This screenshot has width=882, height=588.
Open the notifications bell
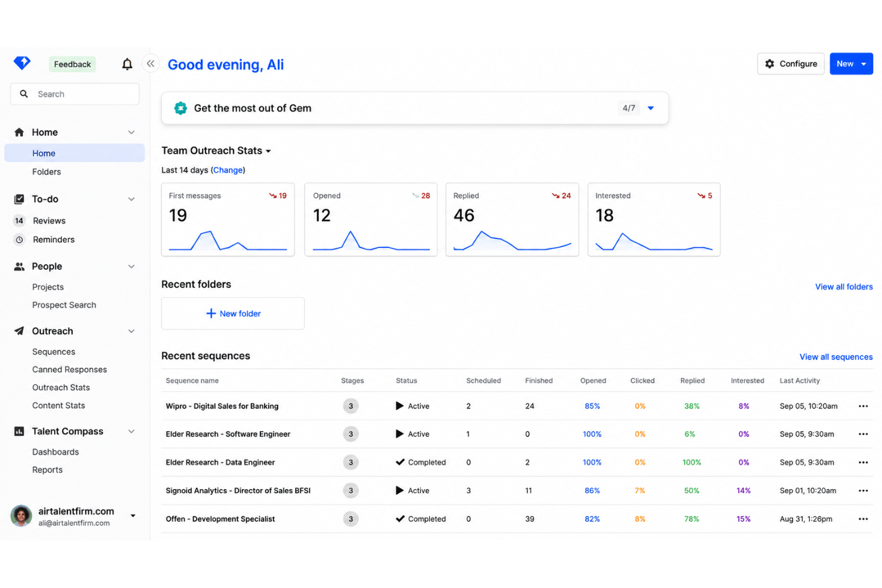pos(127,64)
